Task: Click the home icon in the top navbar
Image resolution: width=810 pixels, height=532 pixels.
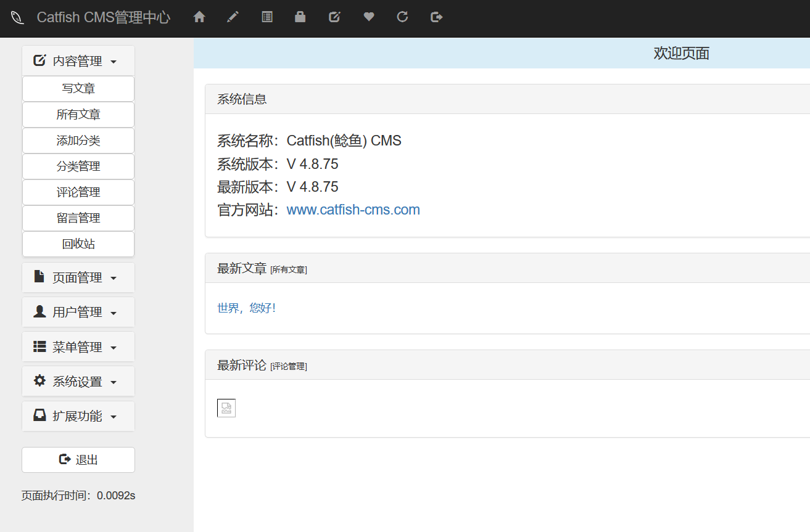Action: (199, 17)
